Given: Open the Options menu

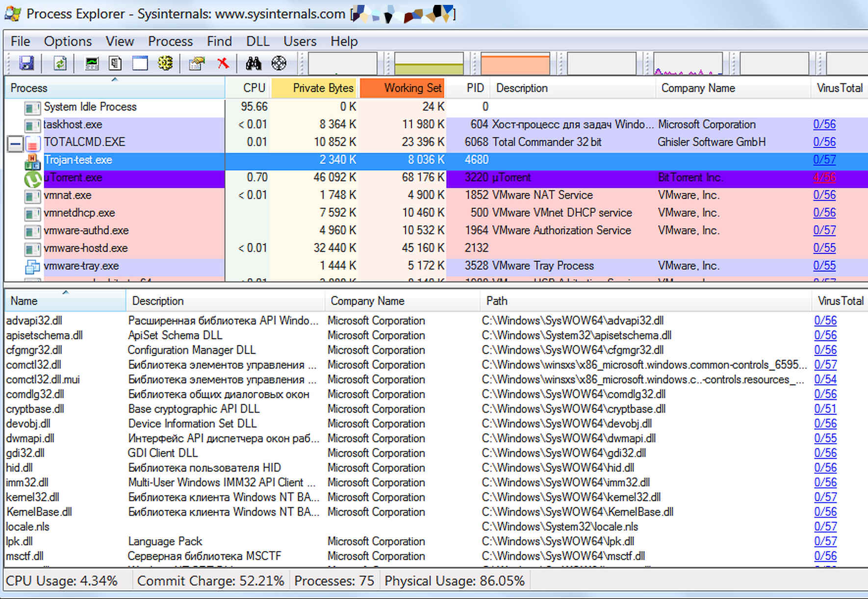Looking at the screenshot, I should (x=68, y=41).
